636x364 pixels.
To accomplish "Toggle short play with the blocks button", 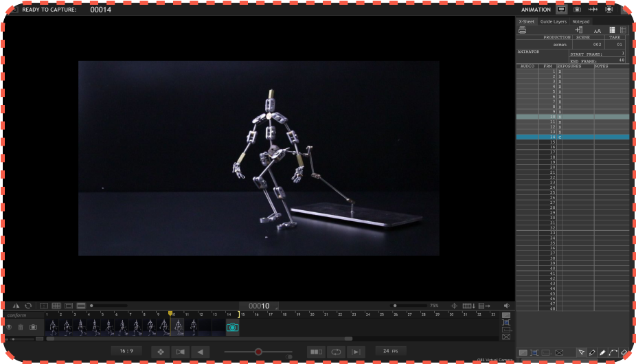I will pos(316,352).
